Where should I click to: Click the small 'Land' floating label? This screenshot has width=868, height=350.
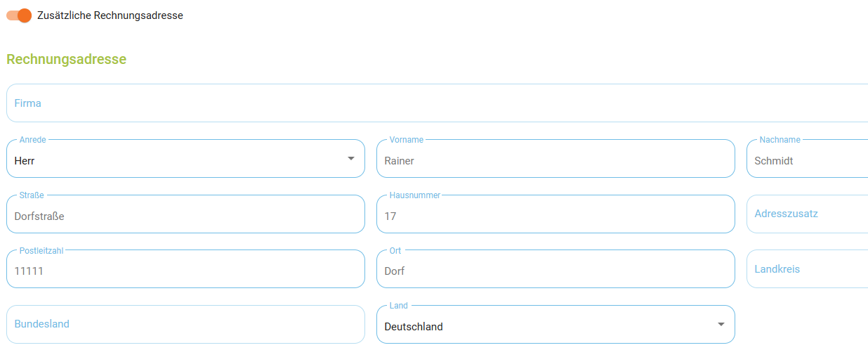coord(398,306)
